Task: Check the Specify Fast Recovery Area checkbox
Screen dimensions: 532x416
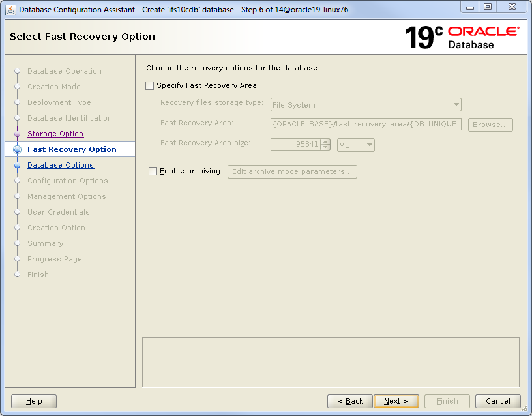Action: (150, 85)
